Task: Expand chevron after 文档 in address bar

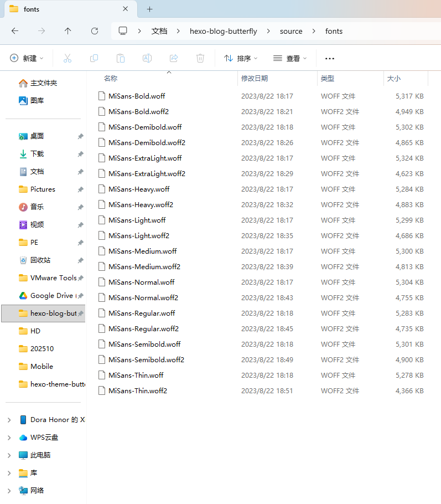Action: 178,31
